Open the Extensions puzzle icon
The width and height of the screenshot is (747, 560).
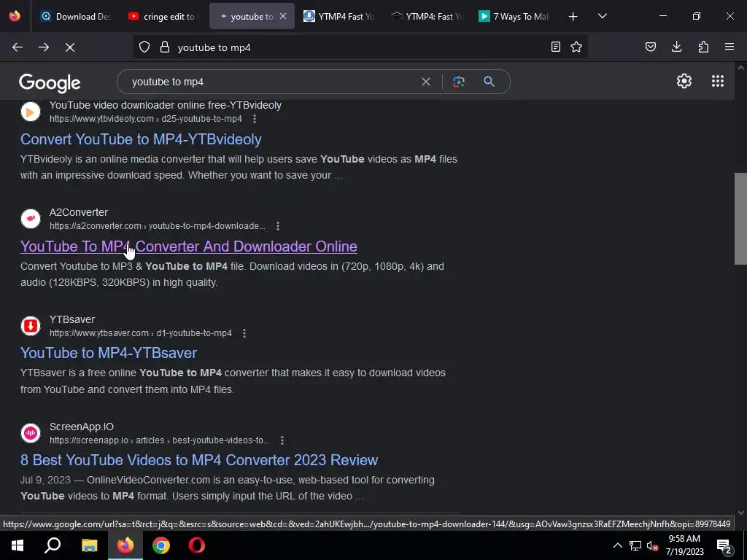click(703, 47)
